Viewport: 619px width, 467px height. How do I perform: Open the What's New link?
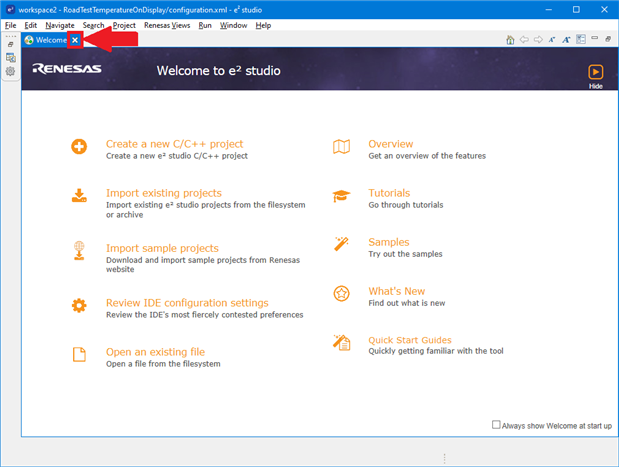[397, 291]
